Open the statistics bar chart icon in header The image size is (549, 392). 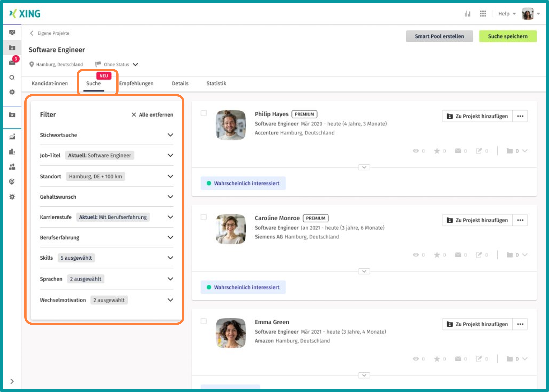click(467, 14)
